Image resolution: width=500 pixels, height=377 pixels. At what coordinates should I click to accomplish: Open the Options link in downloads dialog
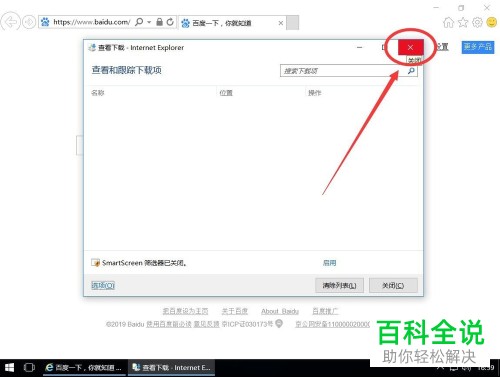(103, 285)
